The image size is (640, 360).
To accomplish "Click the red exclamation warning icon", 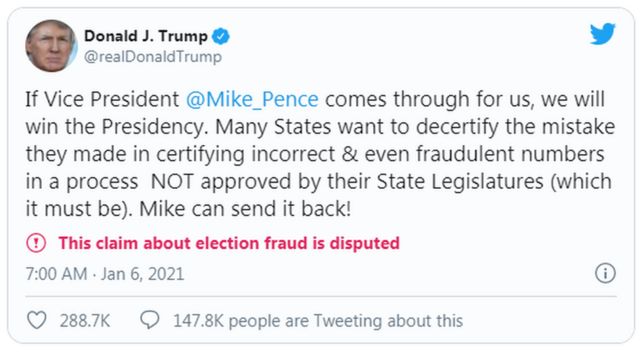I will pos(36,243).
